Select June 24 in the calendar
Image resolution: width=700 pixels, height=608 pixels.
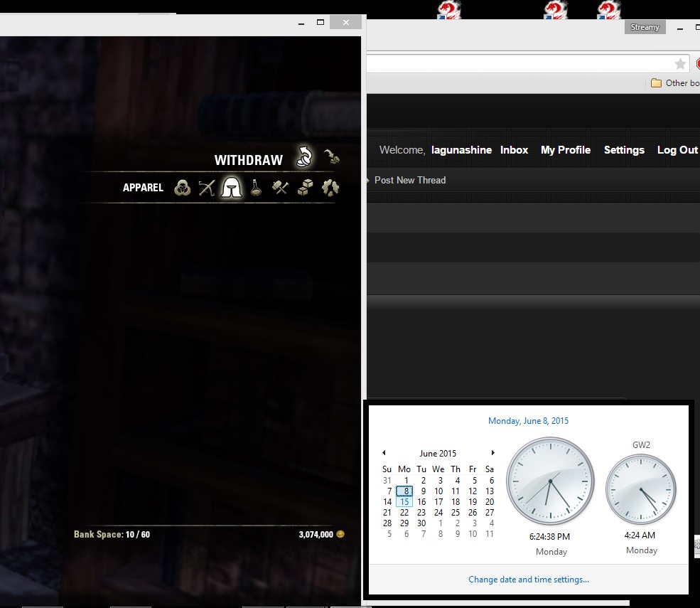[438, 513]
